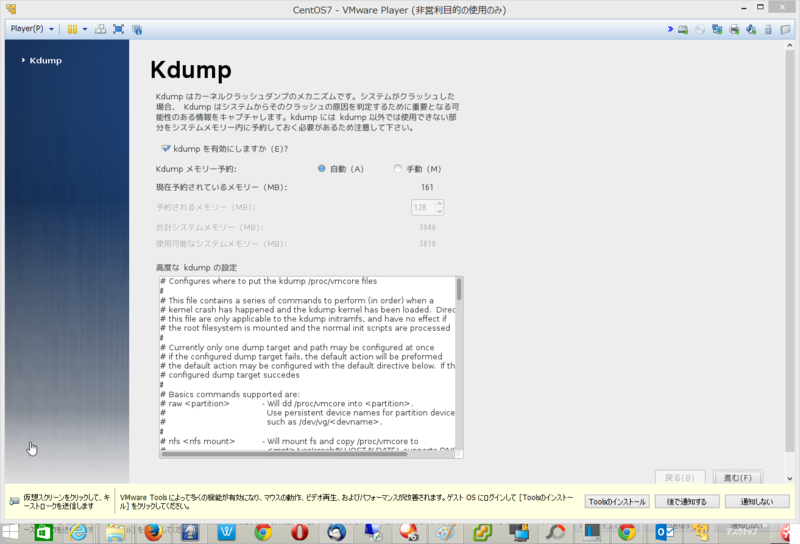Click the USB device icon
The width and height of the screenshot is (800, 544).
(768, 30)
